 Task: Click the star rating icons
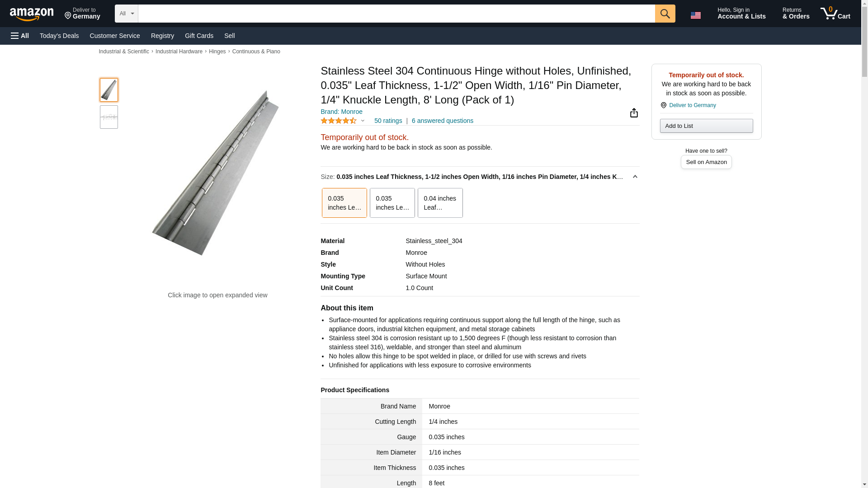[339, 121]
